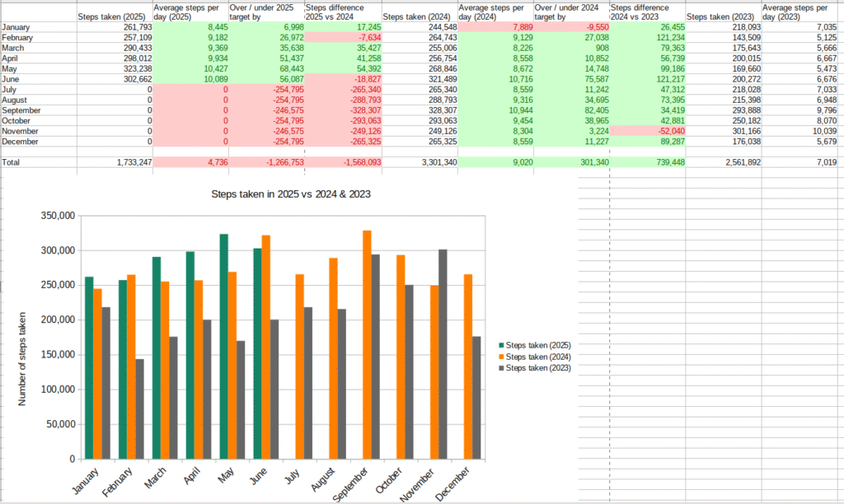Image resolution: width=844 pixels, height=504 pixels.
Task: Select the 'Average steps per day (2025)' header cell
Action: [190, 12]
